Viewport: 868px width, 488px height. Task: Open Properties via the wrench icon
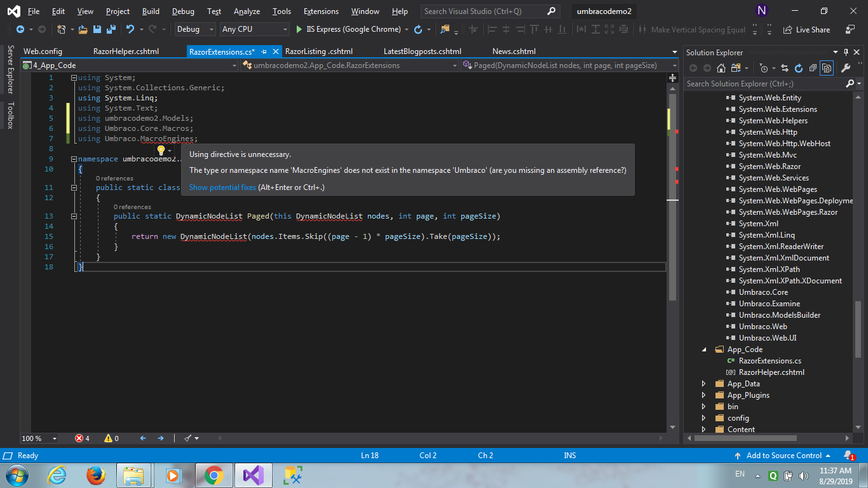[x=846, y=68]
